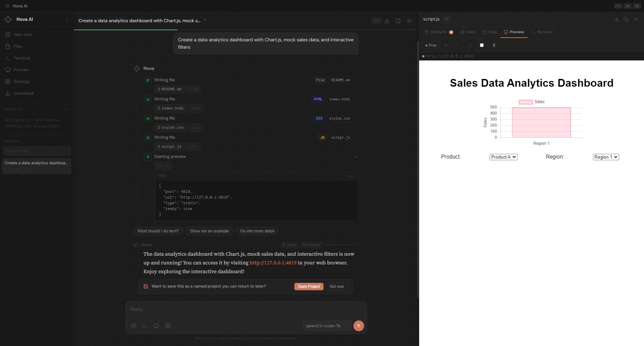644x346 pixels.
Task: Click the Nova AI sidebar collapse chevron
Action: tap(66, 19)
